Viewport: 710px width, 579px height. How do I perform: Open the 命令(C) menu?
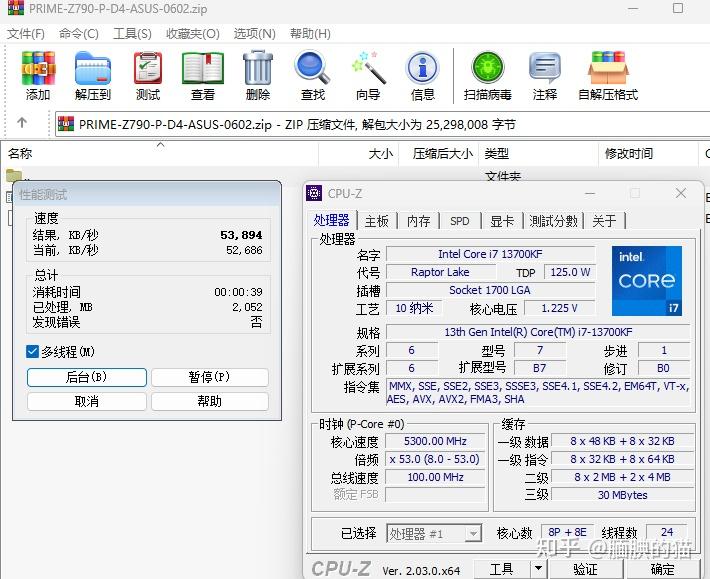click(79, 34)
